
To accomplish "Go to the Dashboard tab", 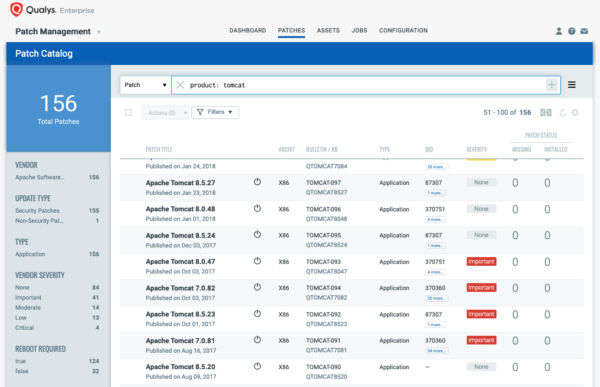I will (x=248, y=30).
